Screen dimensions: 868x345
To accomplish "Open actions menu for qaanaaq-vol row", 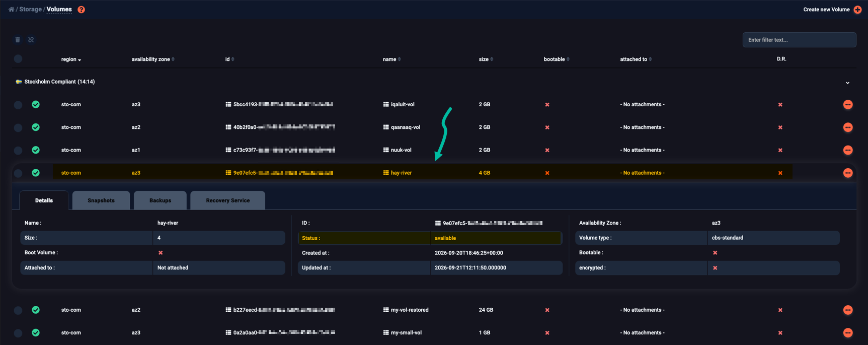I will tap(848, 127).
